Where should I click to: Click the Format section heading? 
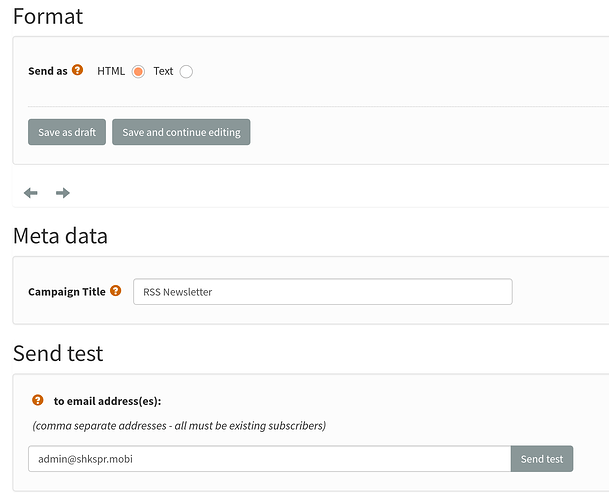click(48, 17)
